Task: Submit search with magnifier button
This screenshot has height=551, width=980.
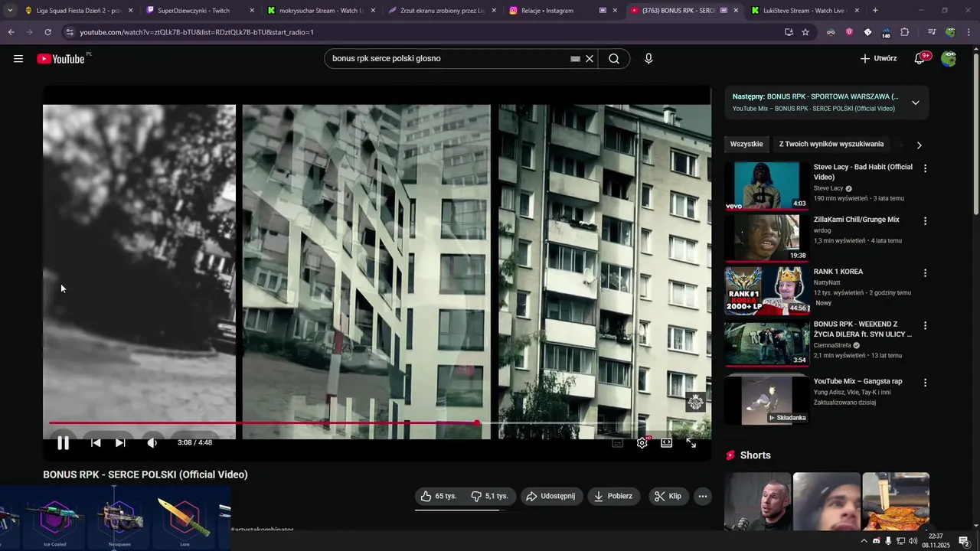Action: coord(614,58)
